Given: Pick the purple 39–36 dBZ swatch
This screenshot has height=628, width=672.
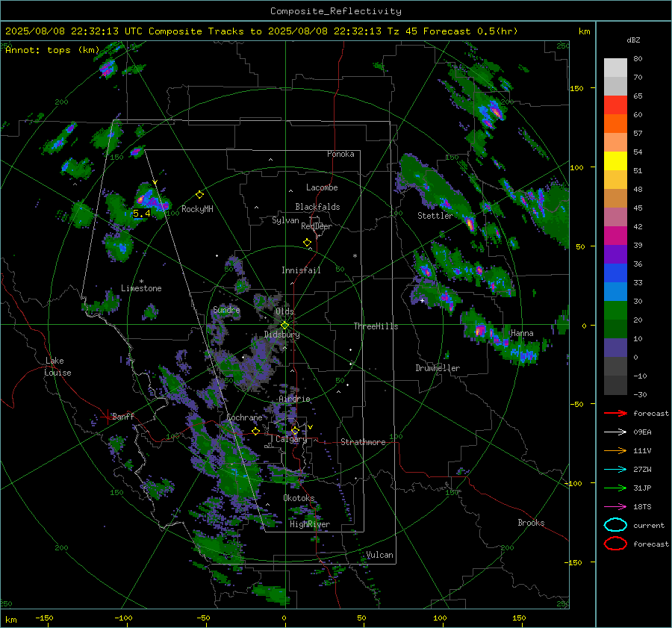Looking at the screenshot, I should 615,255.
